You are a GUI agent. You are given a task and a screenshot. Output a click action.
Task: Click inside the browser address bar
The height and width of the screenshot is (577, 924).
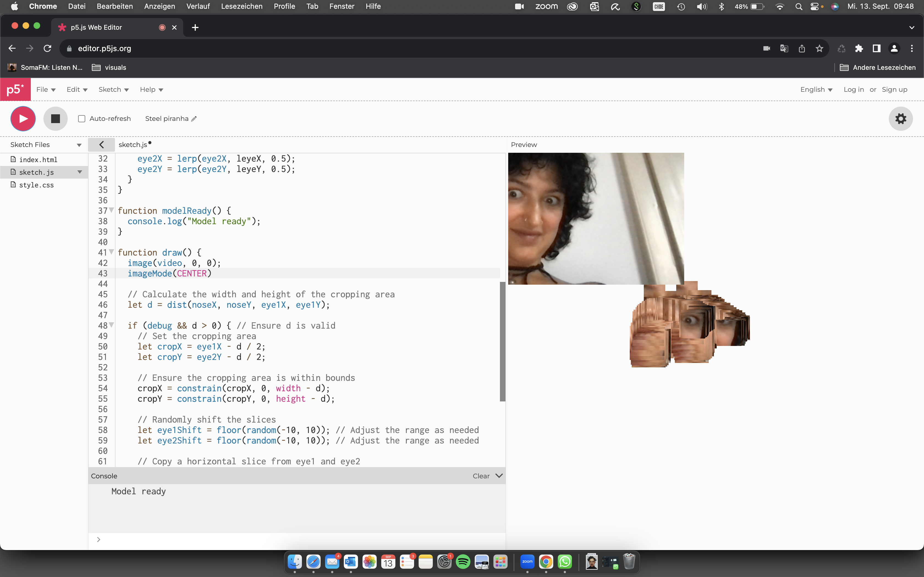tap(267, 48)
